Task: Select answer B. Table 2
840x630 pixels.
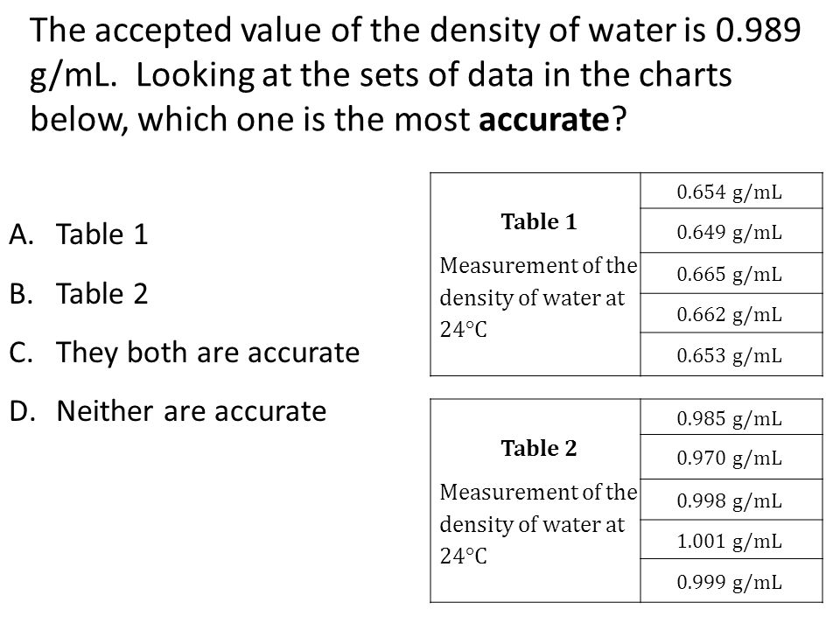Action: coord(78,294)
